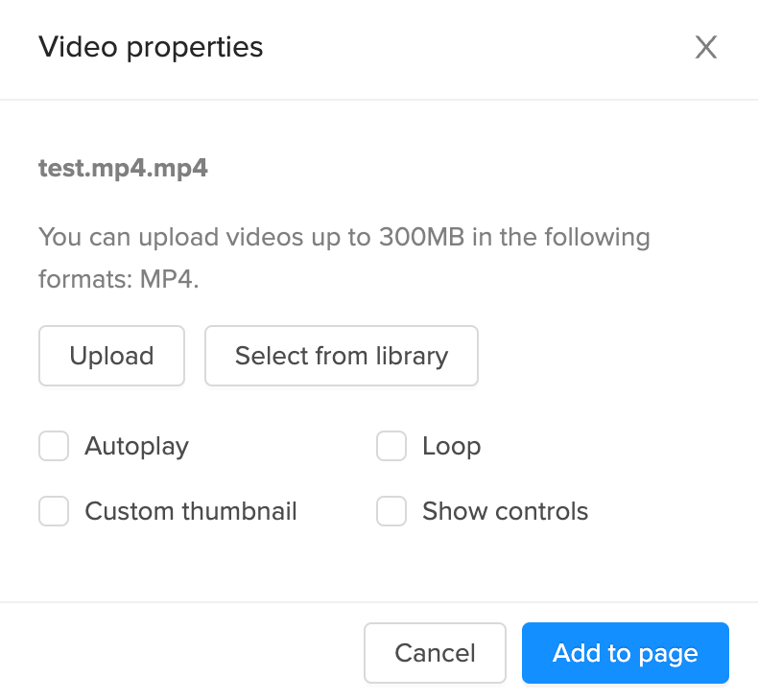Image resolution: width=758 pixels, height=700 pixels.
Task: Click the Upload button
Action: point(111,356)
